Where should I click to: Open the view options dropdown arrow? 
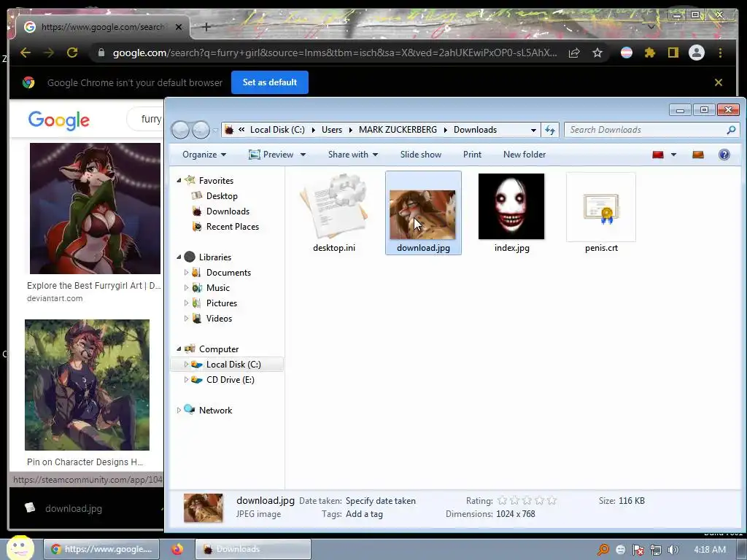click(673, 155)
